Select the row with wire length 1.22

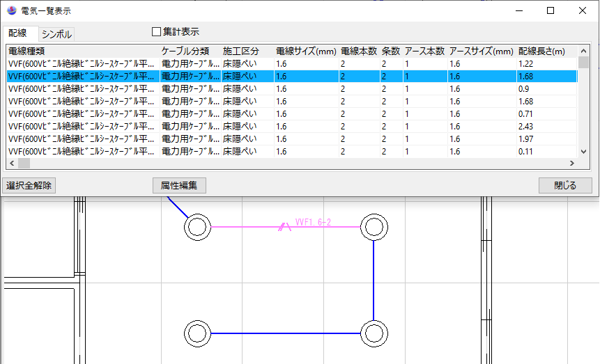279,64
